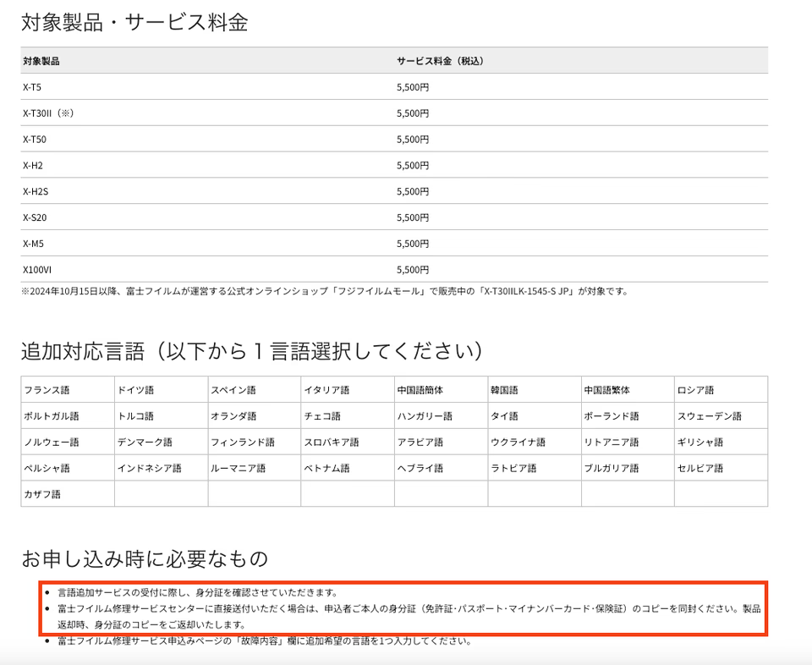Select the X100VI row

[394, 269]
